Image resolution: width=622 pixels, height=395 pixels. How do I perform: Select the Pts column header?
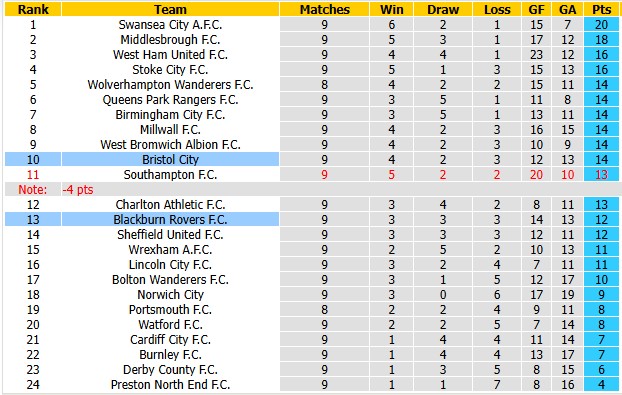click(601, 9)
